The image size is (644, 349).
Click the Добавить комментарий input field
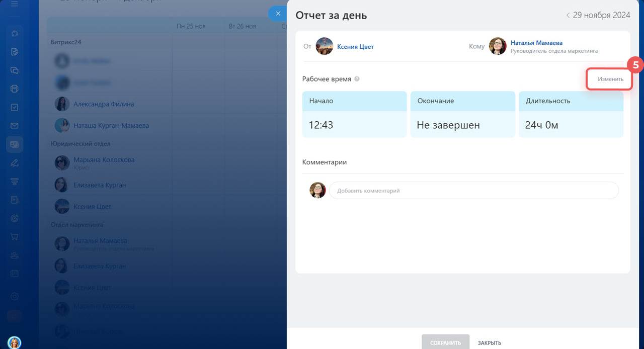coord(473,191)
